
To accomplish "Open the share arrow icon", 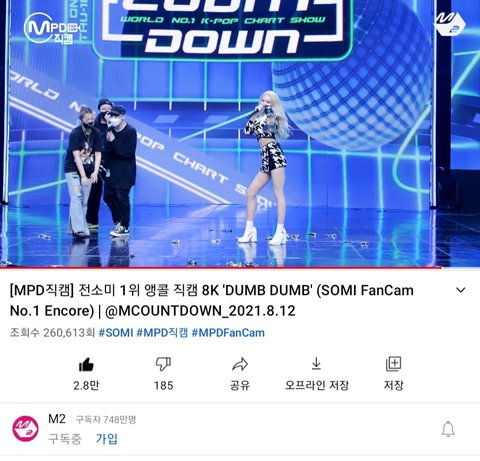I will (x=240, y=364).
